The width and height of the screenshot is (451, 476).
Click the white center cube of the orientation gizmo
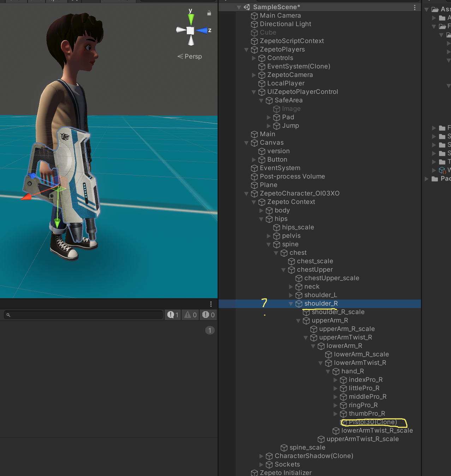click(x=191, y=31)
